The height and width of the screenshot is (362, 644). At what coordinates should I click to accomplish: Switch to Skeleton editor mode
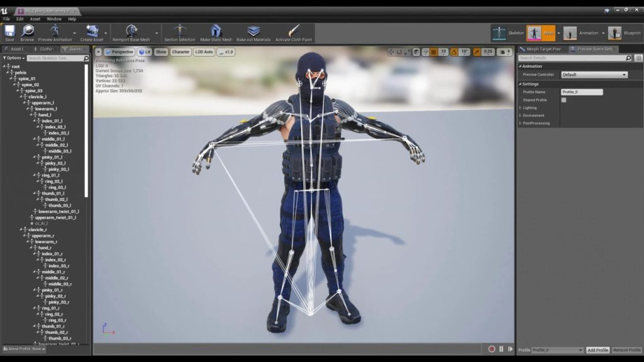507,33
